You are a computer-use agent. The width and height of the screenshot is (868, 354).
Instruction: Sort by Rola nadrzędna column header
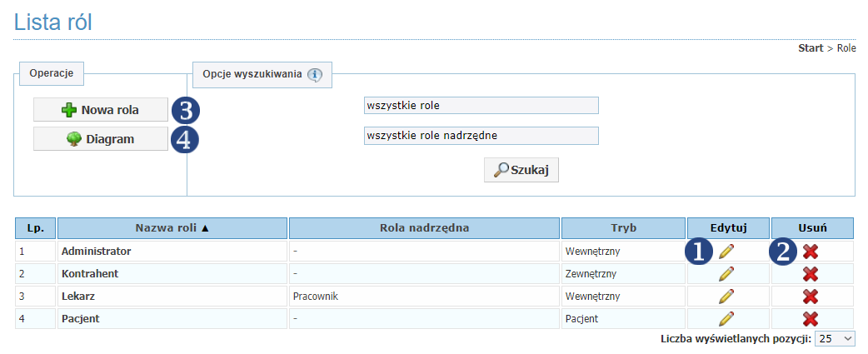pos(425,228)
